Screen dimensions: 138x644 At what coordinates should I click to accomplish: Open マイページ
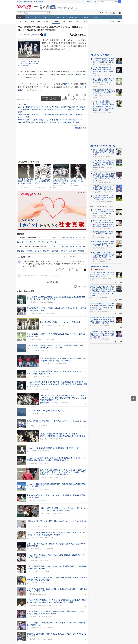(x=103, y=13)
